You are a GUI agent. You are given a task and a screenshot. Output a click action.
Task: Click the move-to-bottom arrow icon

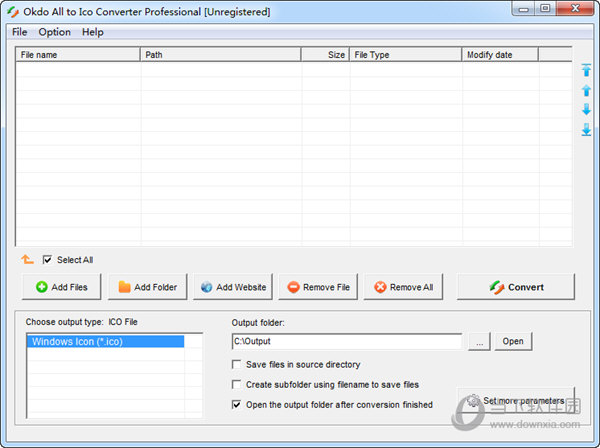(x=586, y=129)
